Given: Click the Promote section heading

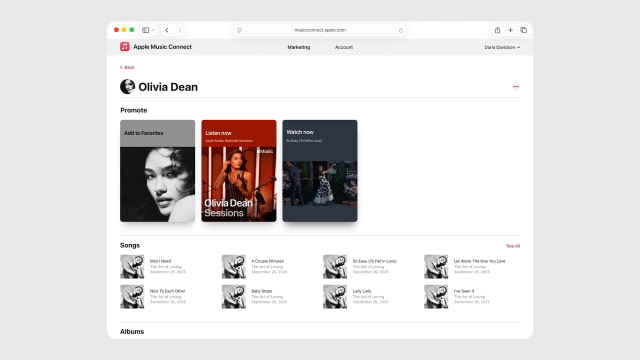Looking at the screenshot, I should pyautogui.click(x=133, y=110).
